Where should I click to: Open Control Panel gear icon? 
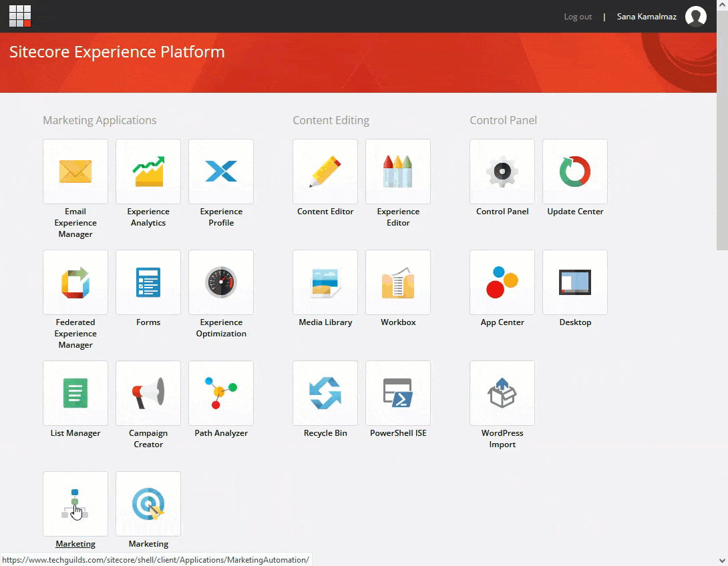click(502, 171)
